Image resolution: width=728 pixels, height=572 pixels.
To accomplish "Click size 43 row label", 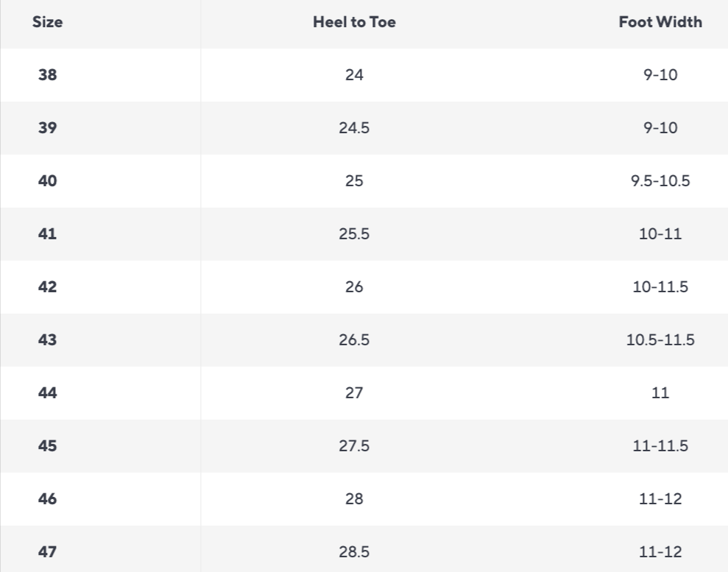I will [x=48, y=340].
